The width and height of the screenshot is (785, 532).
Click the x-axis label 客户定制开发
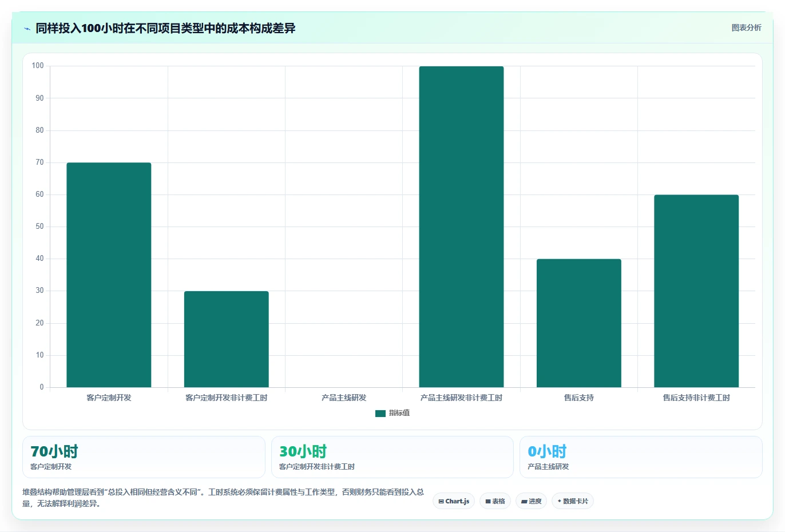[109, 398]
